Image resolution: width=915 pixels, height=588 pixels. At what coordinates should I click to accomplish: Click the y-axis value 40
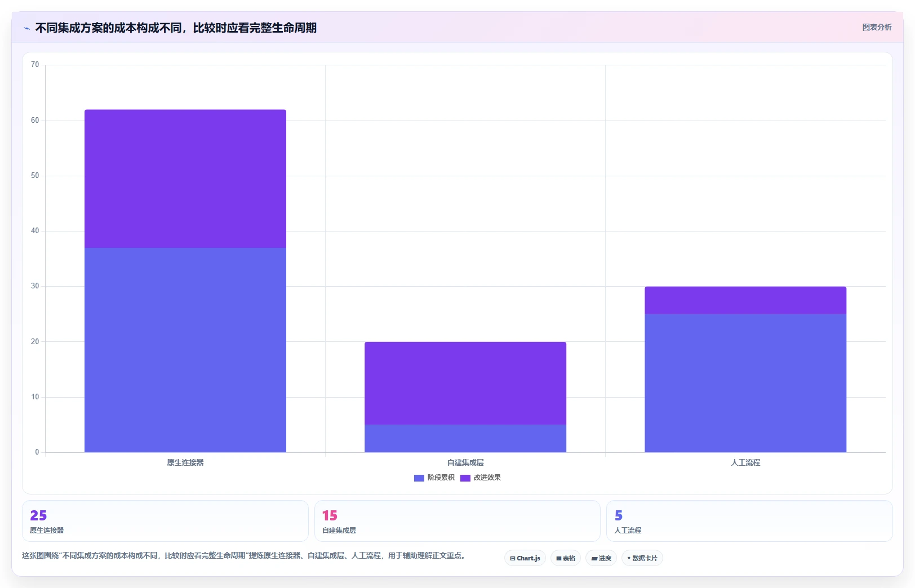coord(35,231)
